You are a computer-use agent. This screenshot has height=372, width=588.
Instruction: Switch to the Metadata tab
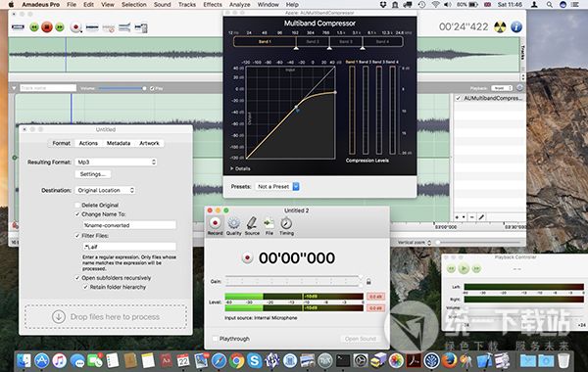pyautogui.click(x=119, y=143)
